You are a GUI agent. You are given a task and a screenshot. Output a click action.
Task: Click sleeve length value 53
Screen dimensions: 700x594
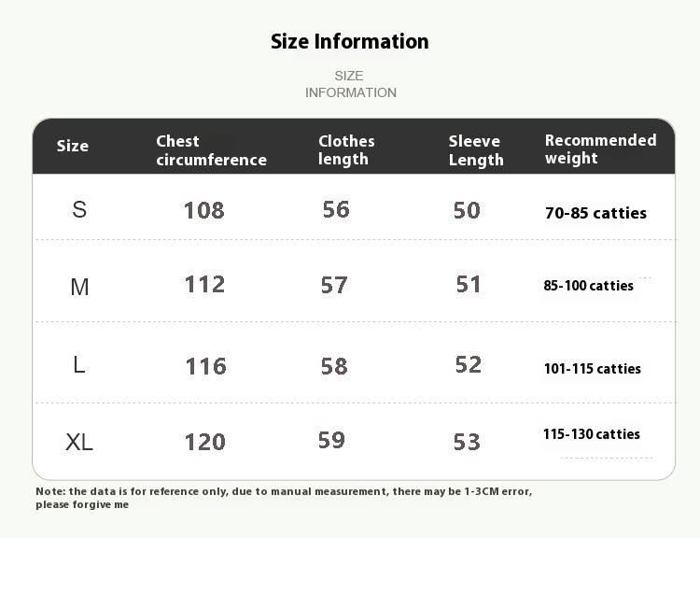pos(467,442)
